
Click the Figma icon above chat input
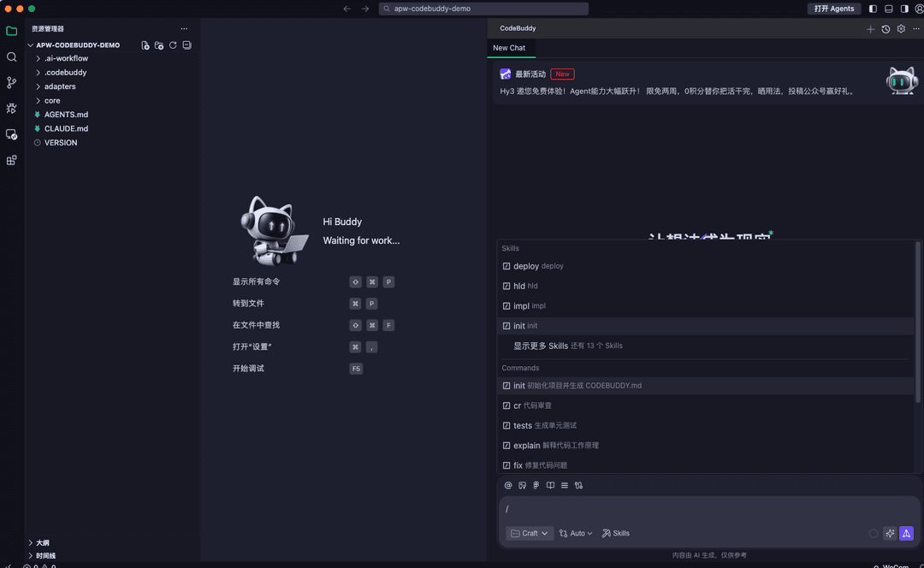point(536,486)
